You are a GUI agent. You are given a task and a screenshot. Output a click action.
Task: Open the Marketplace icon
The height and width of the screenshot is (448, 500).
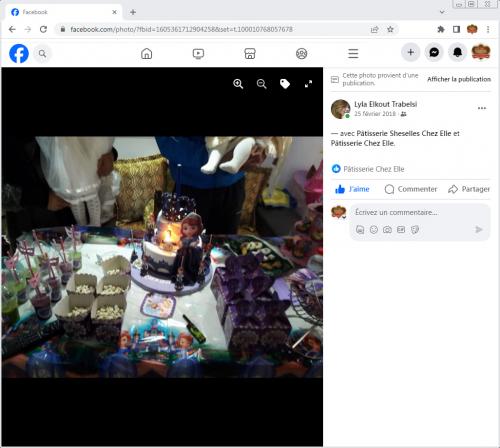(250, 53)
